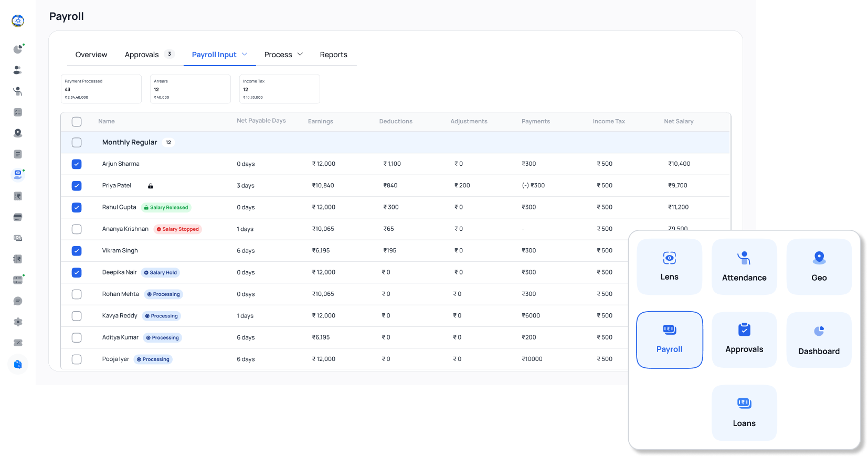Click the lock icon next to Priya Patel
Screen dimensions: 868x457
[151, 186]
